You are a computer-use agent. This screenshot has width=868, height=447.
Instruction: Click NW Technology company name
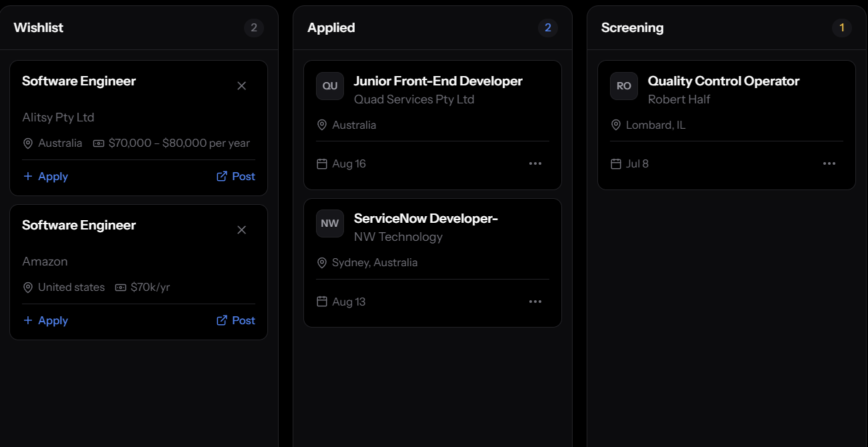398,237
